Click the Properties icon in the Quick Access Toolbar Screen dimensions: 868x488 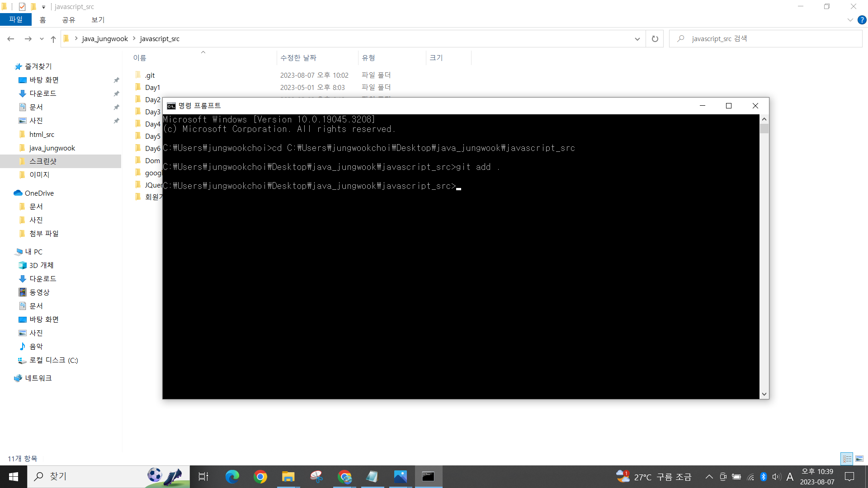[x=22, y=6]
